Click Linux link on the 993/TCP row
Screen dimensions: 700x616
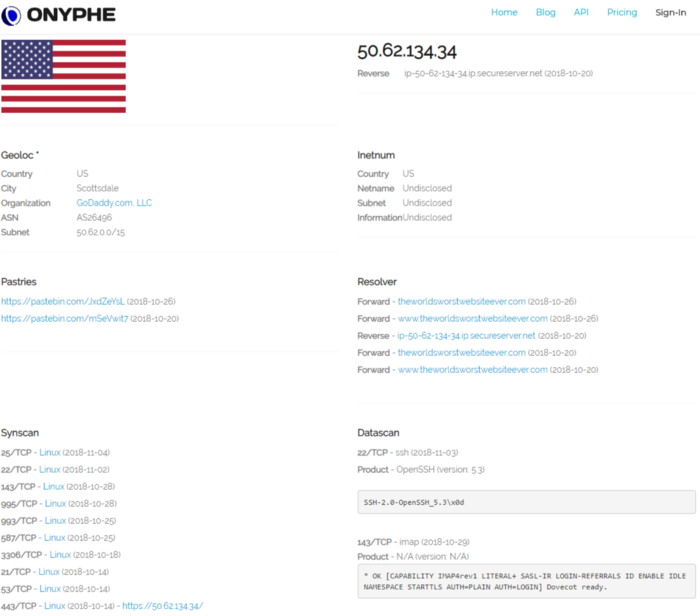point(55,520)
